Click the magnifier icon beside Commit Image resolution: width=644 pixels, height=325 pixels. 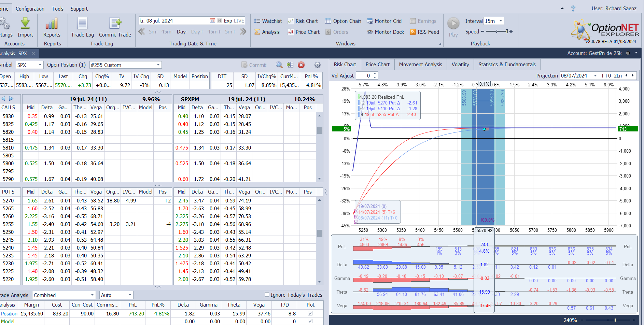pos(279,65)
